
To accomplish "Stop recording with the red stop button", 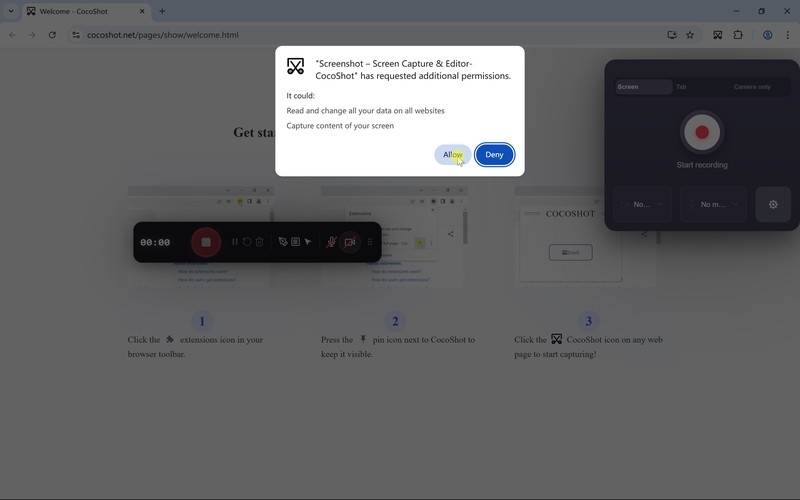I will [206, 242].
